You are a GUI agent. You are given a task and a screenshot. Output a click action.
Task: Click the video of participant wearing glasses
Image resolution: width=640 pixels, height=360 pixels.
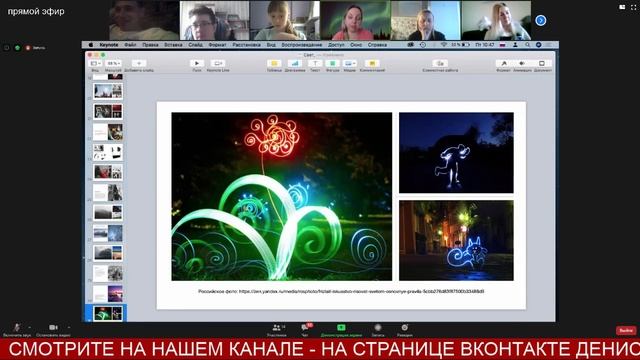214,20
